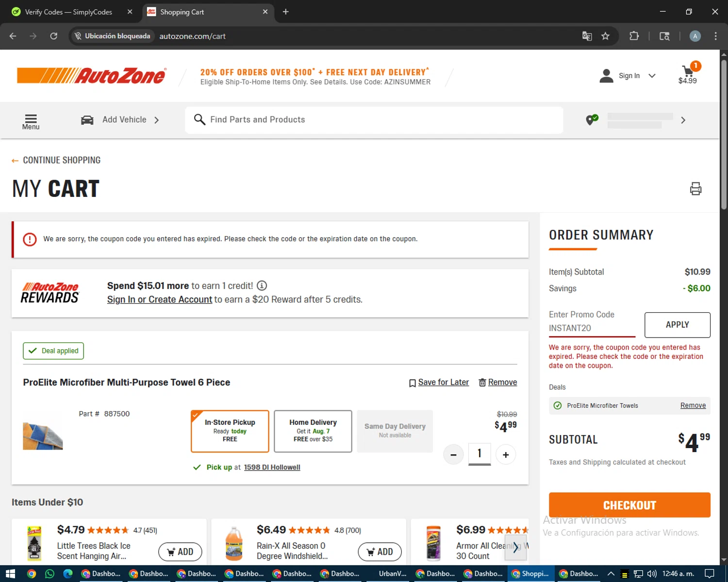Open pickup store 1598 DI Hollowell link

272,467
